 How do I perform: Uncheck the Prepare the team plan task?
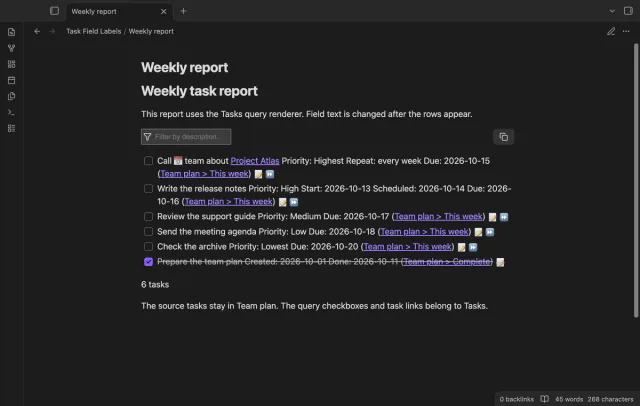149,262
